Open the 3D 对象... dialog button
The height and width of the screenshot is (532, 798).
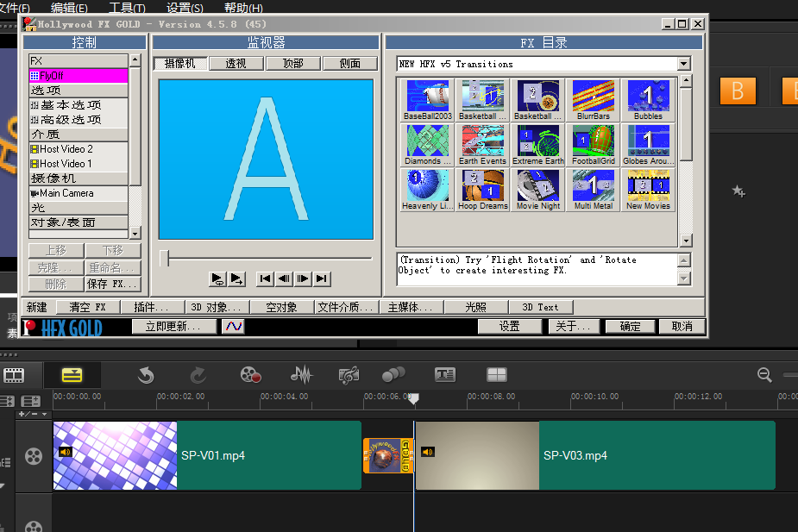[x=217, y=307]
